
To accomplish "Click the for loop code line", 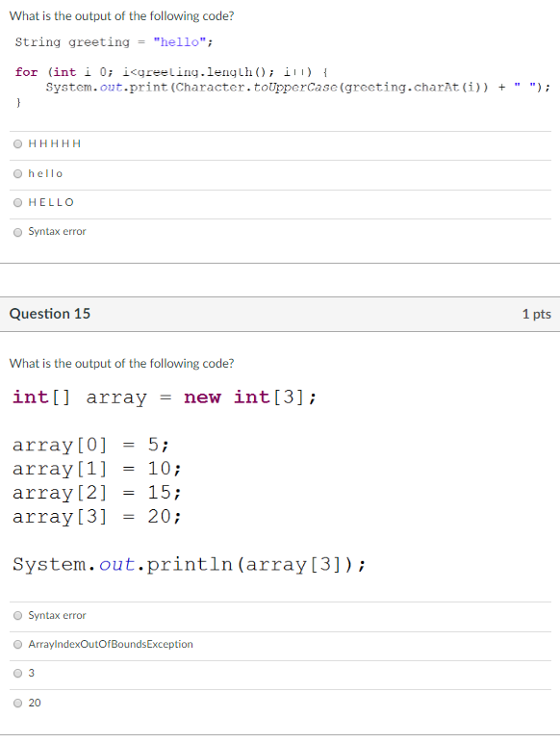I will tap(171, 72).
